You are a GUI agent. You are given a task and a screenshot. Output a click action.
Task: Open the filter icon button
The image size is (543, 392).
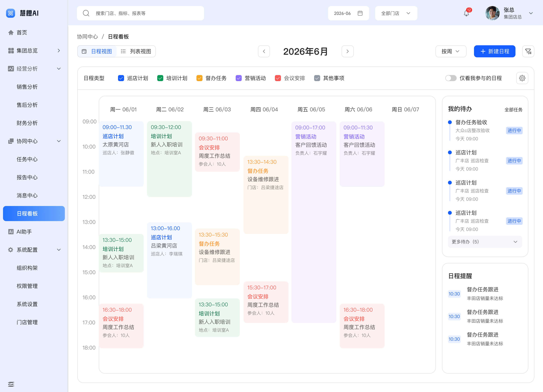coord(528,51)
